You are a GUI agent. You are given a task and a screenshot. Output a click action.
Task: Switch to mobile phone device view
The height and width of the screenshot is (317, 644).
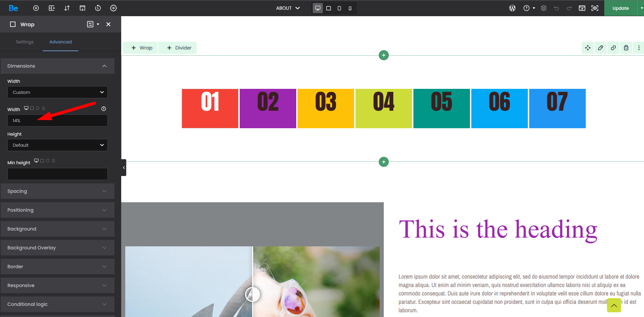click(350, 8)
